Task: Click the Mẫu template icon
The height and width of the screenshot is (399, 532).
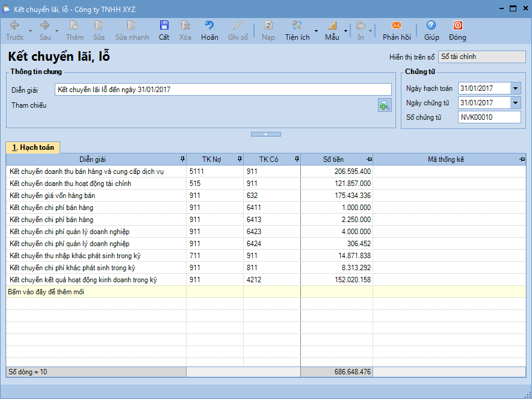Action: (332, 25)
